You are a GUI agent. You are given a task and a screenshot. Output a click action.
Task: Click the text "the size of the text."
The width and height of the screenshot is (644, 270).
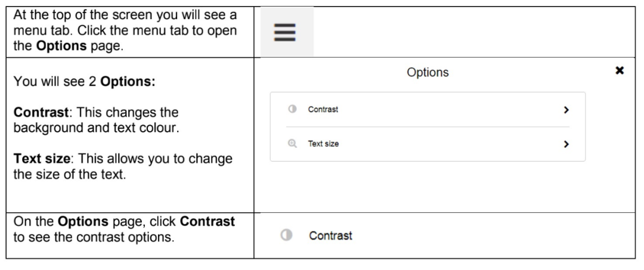(70, 175)
